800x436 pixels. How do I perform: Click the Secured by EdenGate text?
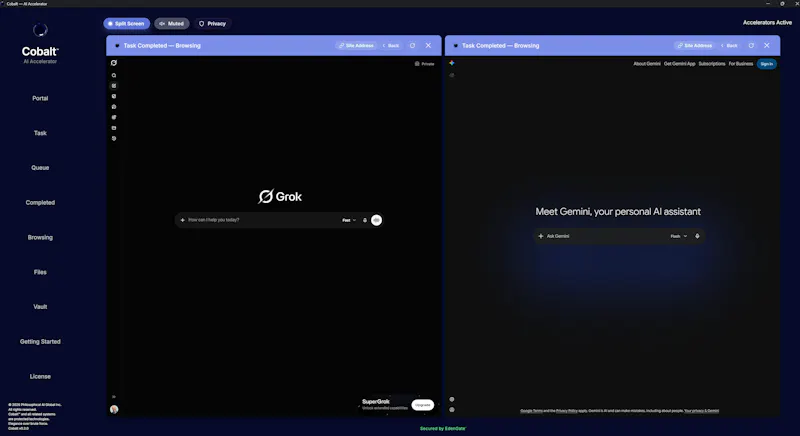coord(443,428)
